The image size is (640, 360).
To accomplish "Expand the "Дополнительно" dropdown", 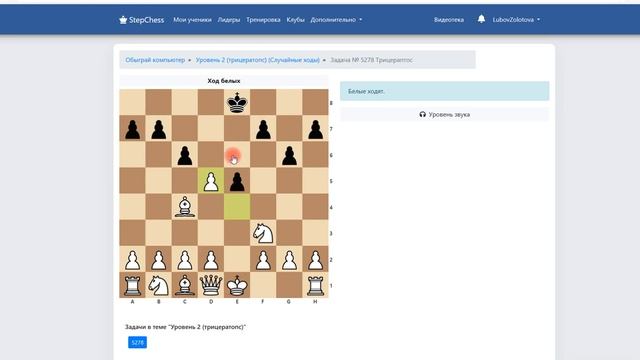I will 336,20.
